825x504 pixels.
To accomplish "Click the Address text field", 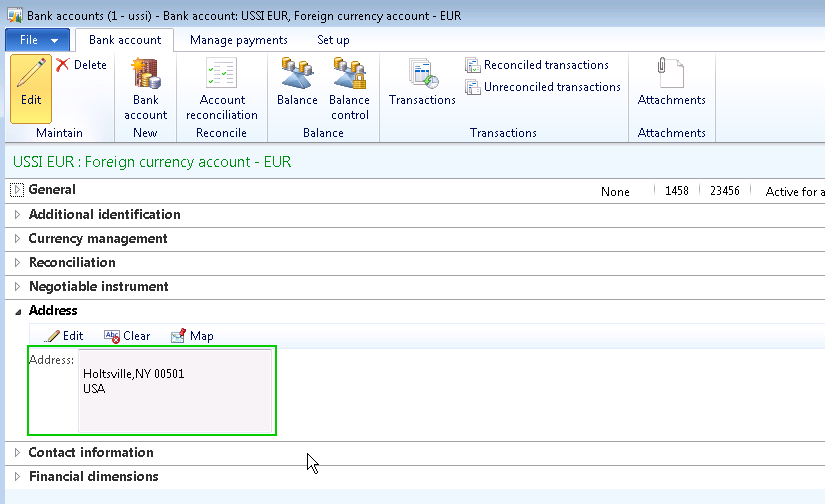I will point(174,391).
